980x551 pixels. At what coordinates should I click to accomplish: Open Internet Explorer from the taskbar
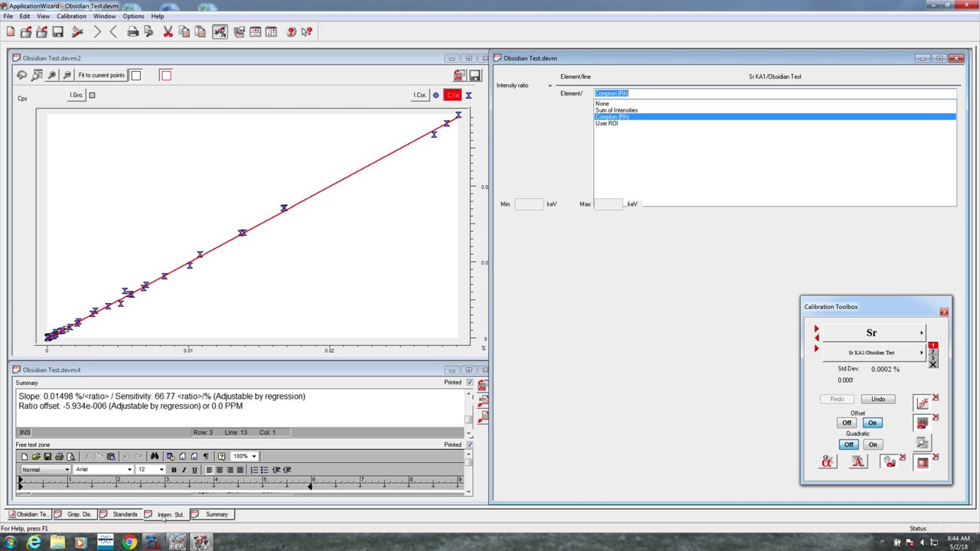tap(34, 543)
